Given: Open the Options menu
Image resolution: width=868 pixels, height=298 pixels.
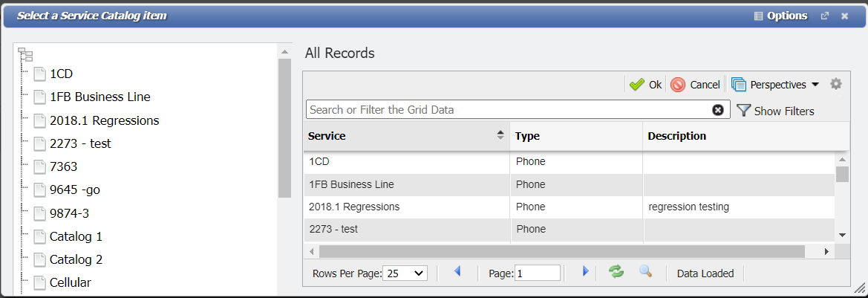Looking at the screenshot, I should pos(780,16).
